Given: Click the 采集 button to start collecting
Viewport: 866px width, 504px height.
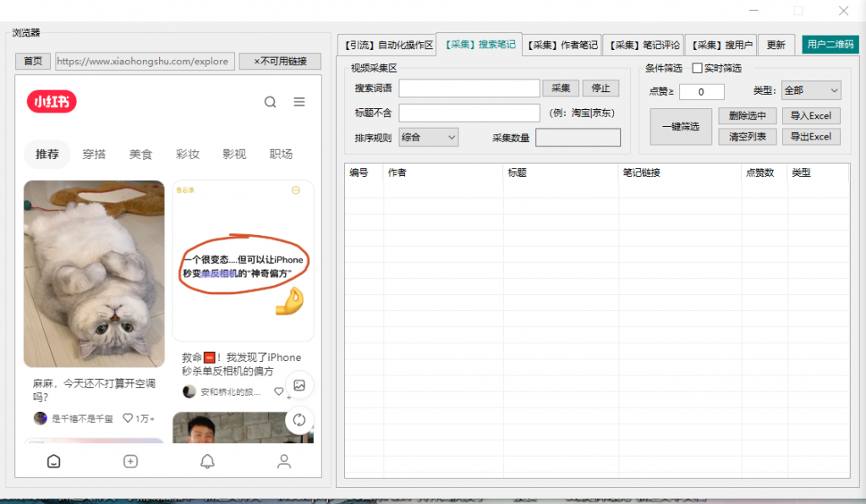Looking at the screenshot, I should (x=561, y=88).
